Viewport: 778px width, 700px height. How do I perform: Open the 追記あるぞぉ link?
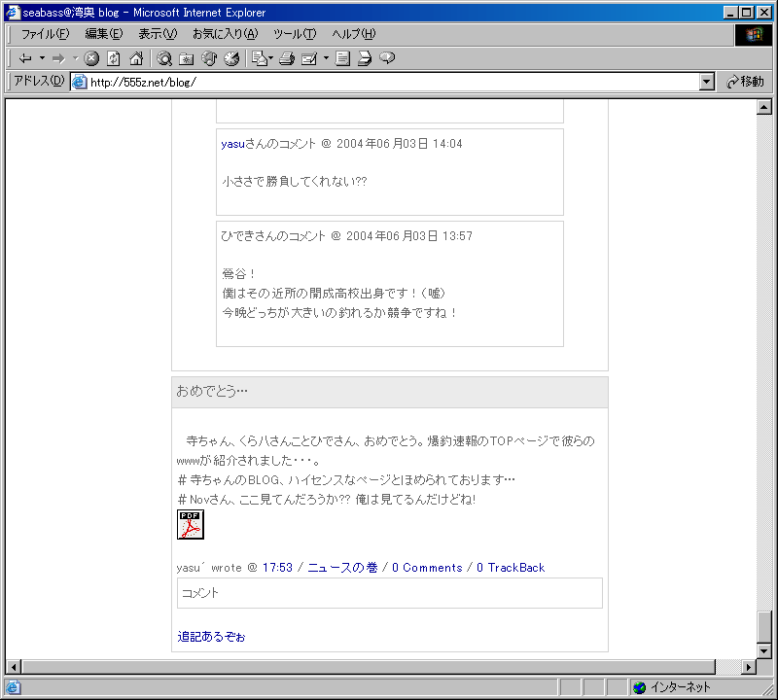[211, 637]
